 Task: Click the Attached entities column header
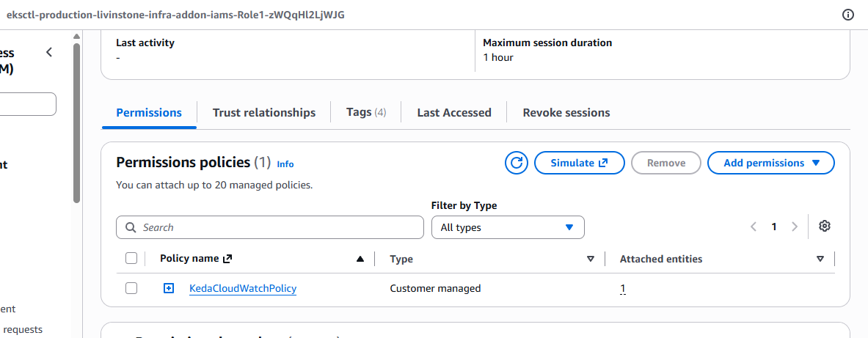pyautogui.click(x=661, y=259)
